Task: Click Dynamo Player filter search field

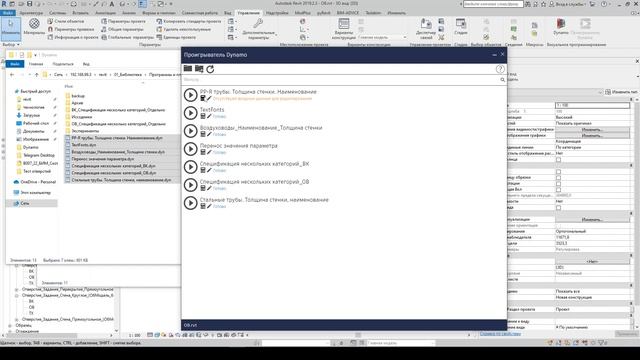Action: click(341, 80)
